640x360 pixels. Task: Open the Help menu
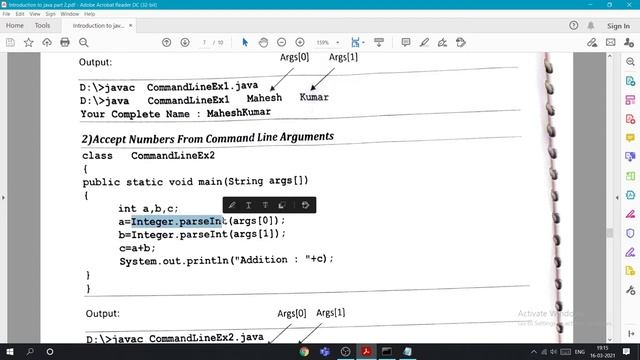(x=90, y=14)
